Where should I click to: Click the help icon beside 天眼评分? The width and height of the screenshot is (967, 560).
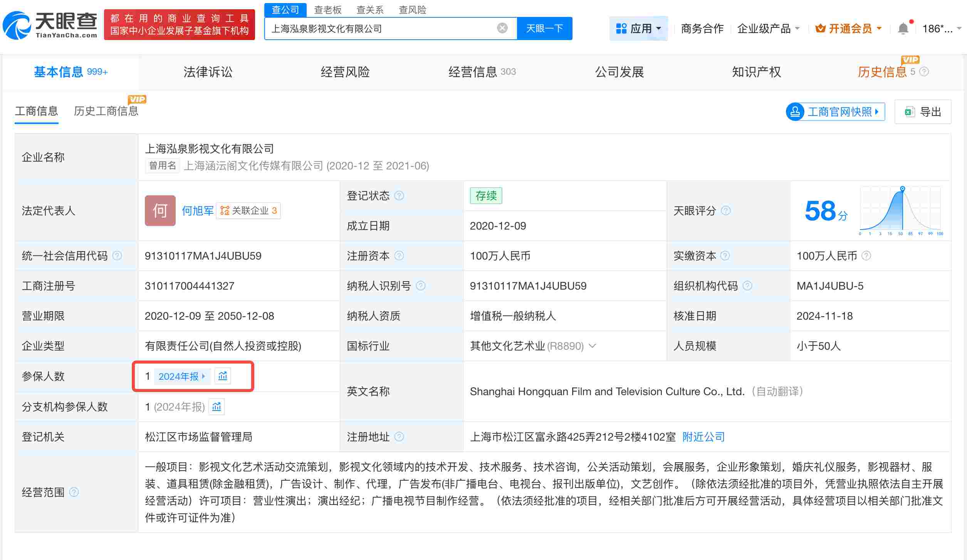(x=726, y=211)
